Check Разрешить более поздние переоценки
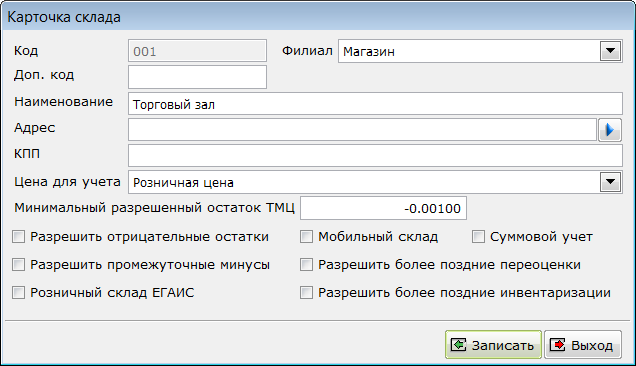This screenshot has height=366, width=636. click(306, 265)
